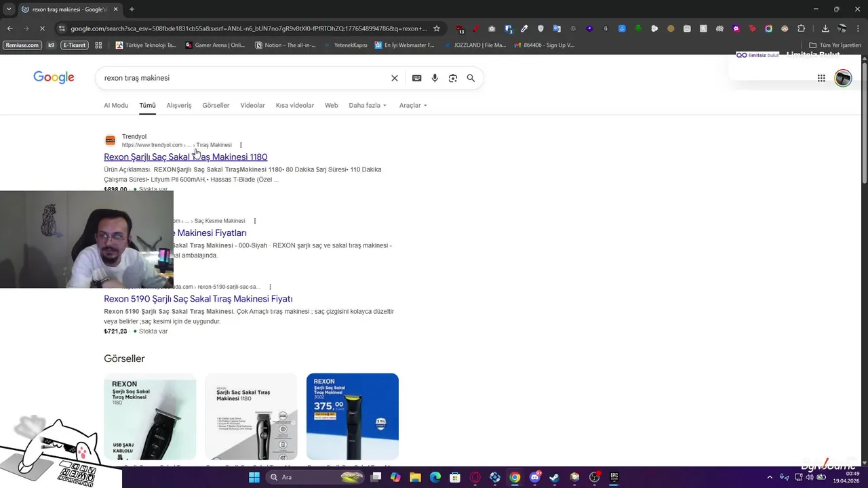Select the Tümü search tab
The image size is (868, 488).
tap(147, 105)
